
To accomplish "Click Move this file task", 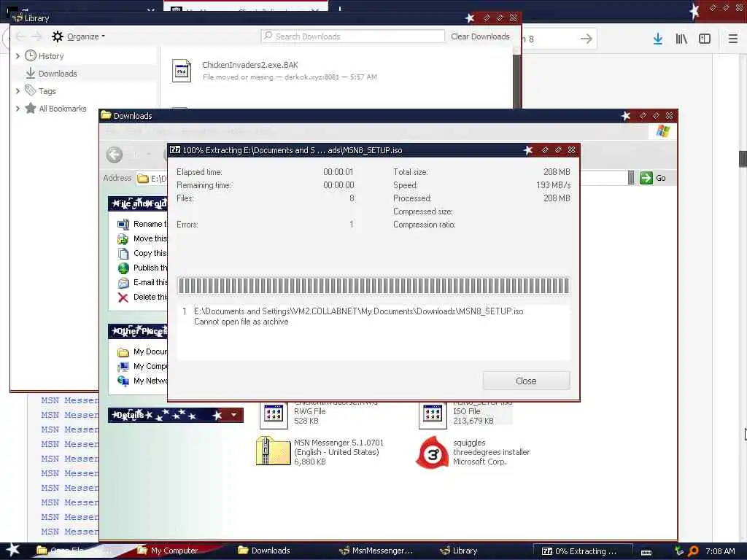I will 150,238.
